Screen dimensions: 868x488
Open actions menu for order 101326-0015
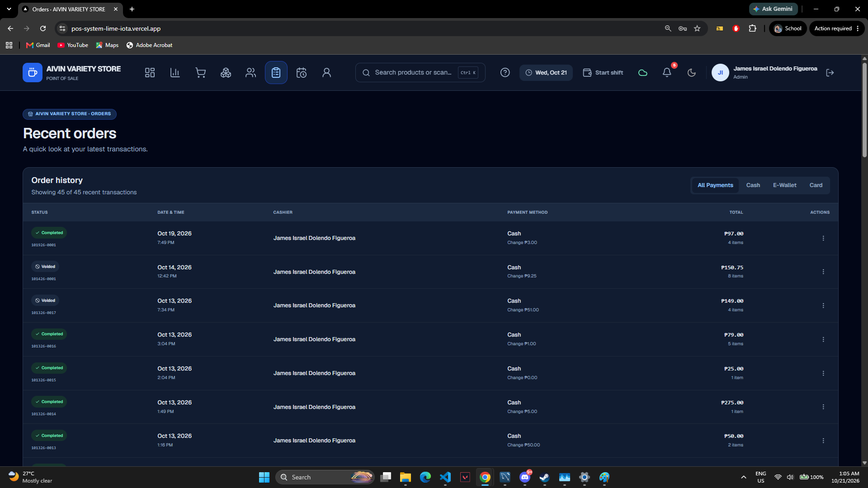[823, 373]
